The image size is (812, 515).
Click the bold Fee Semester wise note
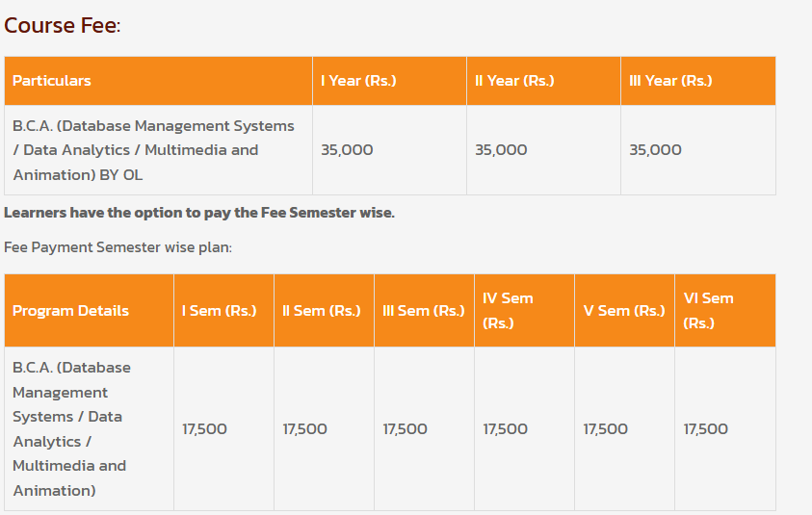click(x=199, y=213)
